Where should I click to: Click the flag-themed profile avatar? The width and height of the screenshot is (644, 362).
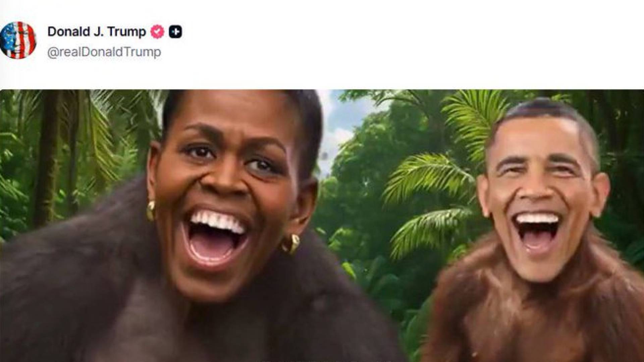click(x=18, y=40)
